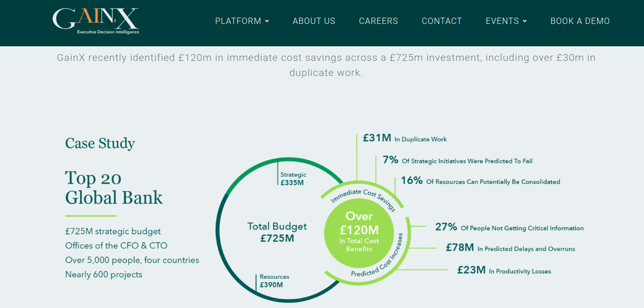Click the 27% critical information stat
The image size is (644, 308).
coord(509,227)
